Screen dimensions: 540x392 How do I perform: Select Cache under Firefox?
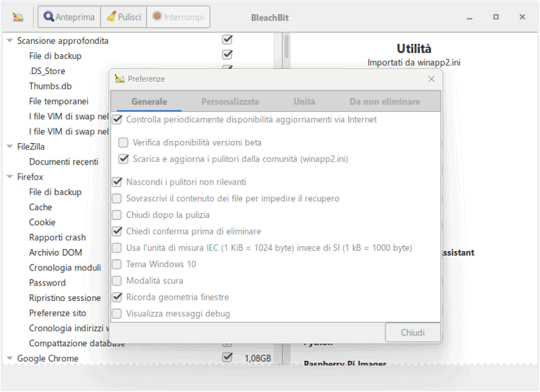coord(40,207)
